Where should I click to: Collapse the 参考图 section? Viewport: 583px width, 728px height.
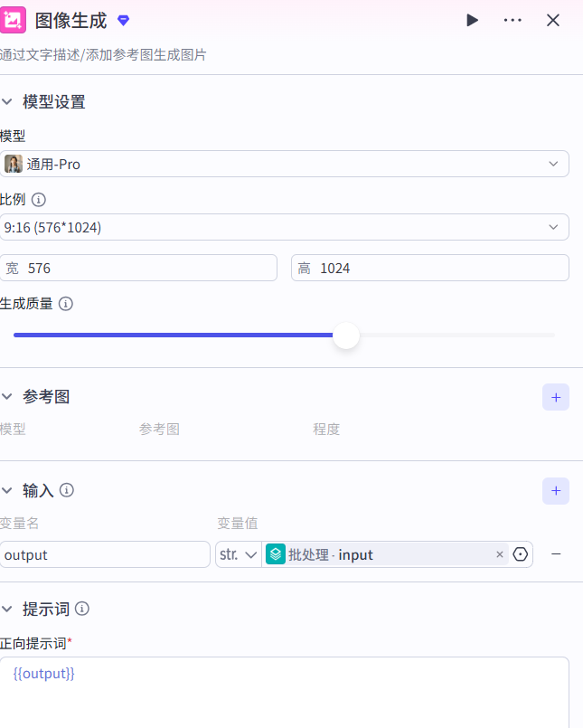(x=8, y=397)
